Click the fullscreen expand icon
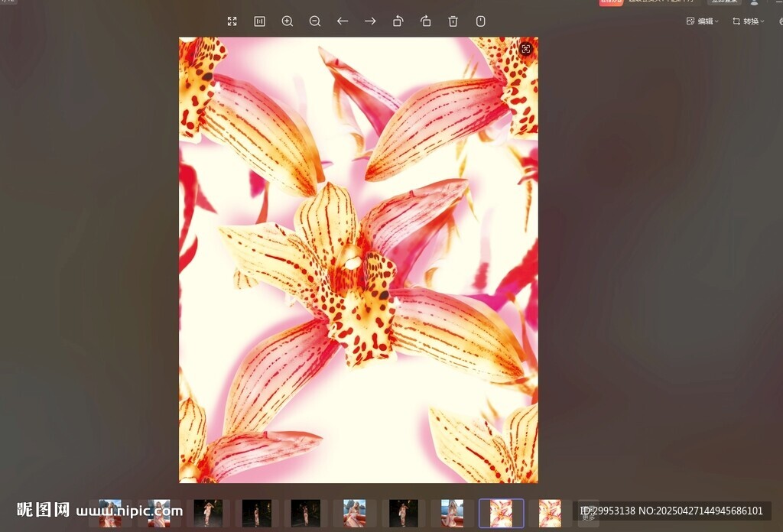 [232, 21]
